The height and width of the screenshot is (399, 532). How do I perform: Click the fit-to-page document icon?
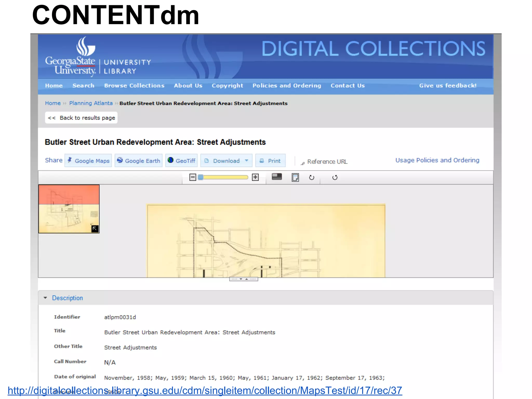pos(295,177)
